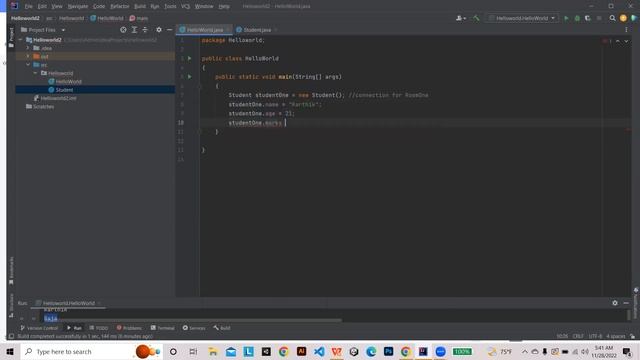The image size is (640, 360).
Task: Click Windows Start button
Action: click(x=10, y=351)
